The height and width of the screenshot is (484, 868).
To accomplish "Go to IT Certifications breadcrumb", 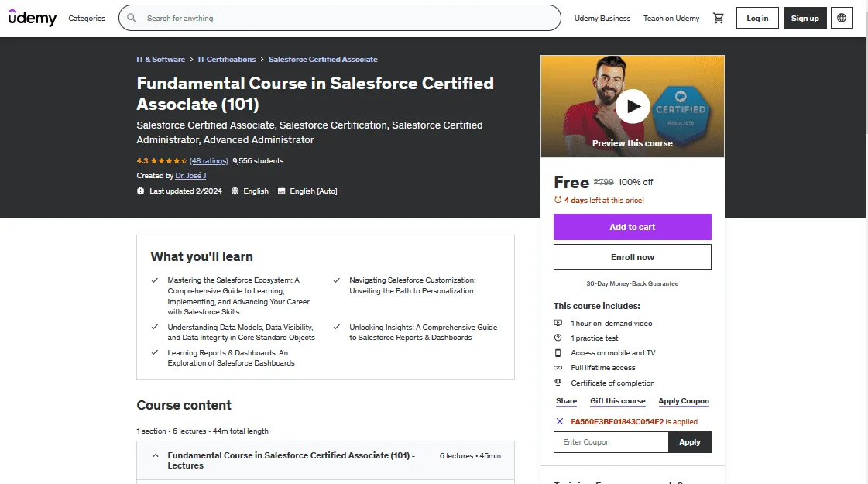I will tap(227, 60).
